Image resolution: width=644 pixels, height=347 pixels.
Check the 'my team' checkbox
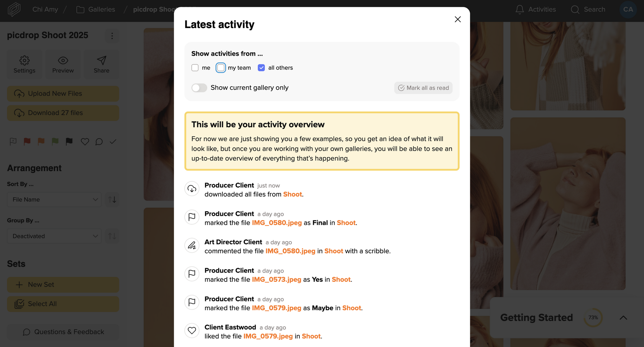[x=221, y=68]
